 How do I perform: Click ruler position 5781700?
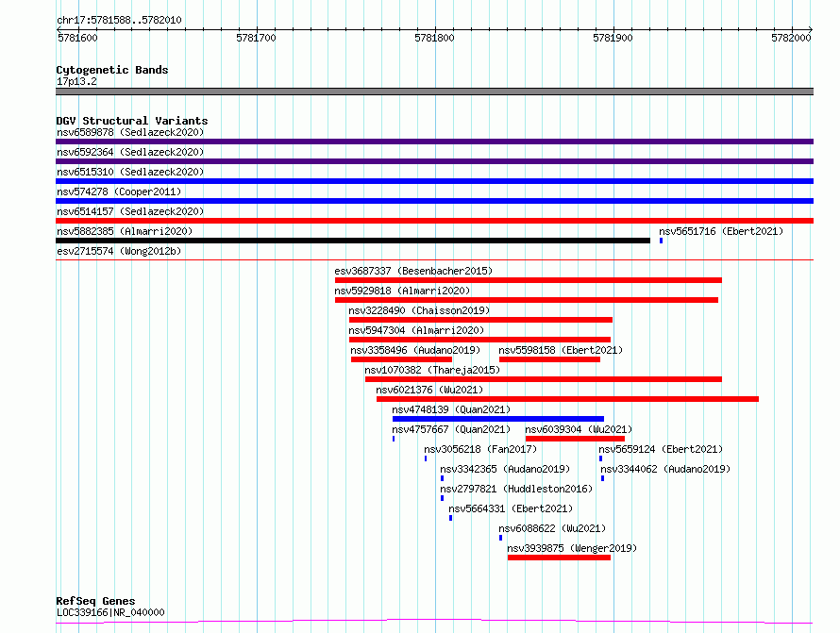(256, 38)
